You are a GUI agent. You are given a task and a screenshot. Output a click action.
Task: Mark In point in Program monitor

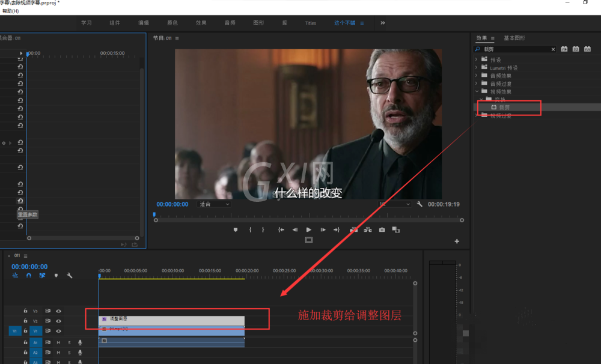[250, 230]
